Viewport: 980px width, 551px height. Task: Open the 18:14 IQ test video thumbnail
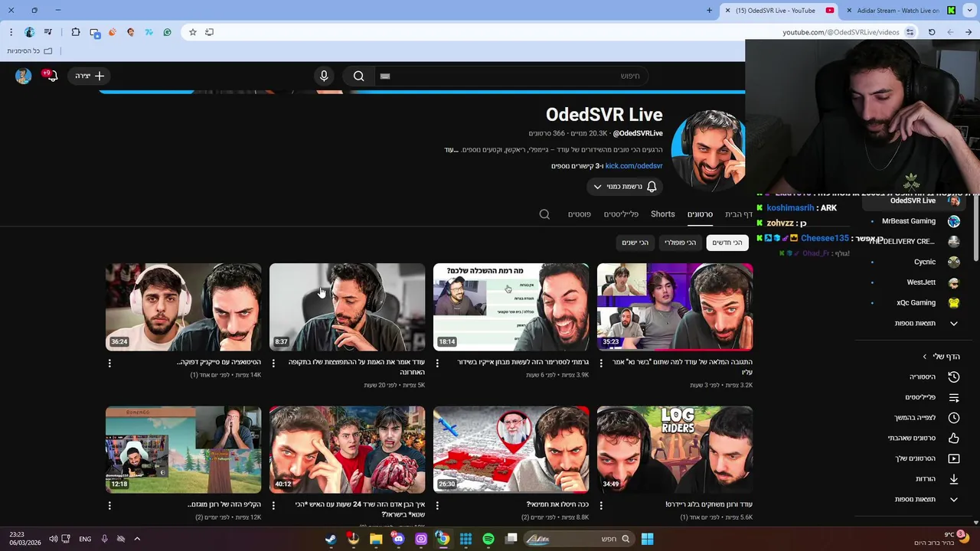coord(511,307)
